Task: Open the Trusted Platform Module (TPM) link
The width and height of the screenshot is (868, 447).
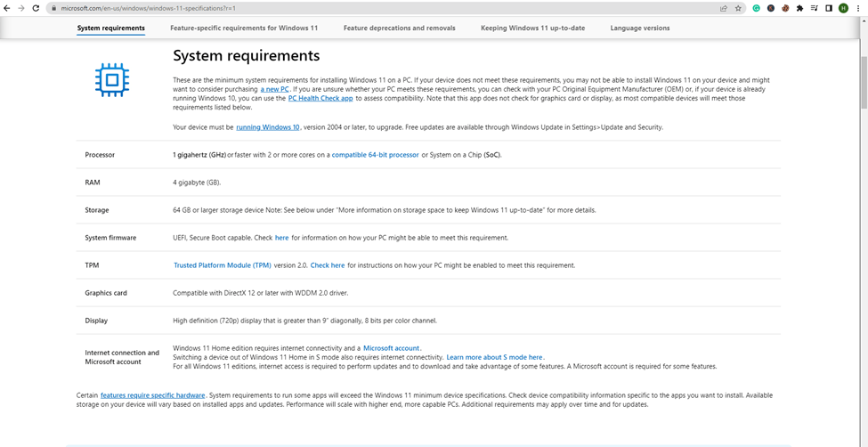Action: click(x=223, y=265)
